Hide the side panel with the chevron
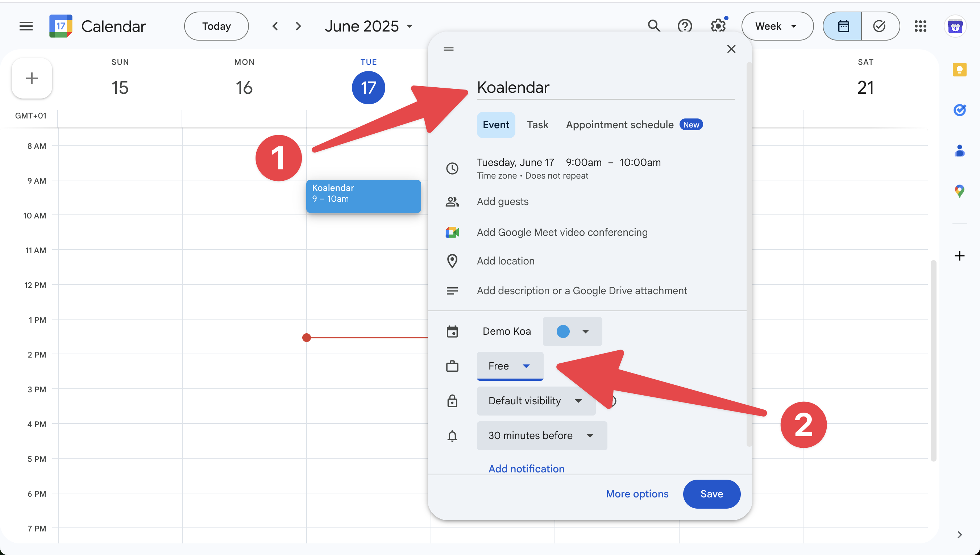 tap(959, 534)
